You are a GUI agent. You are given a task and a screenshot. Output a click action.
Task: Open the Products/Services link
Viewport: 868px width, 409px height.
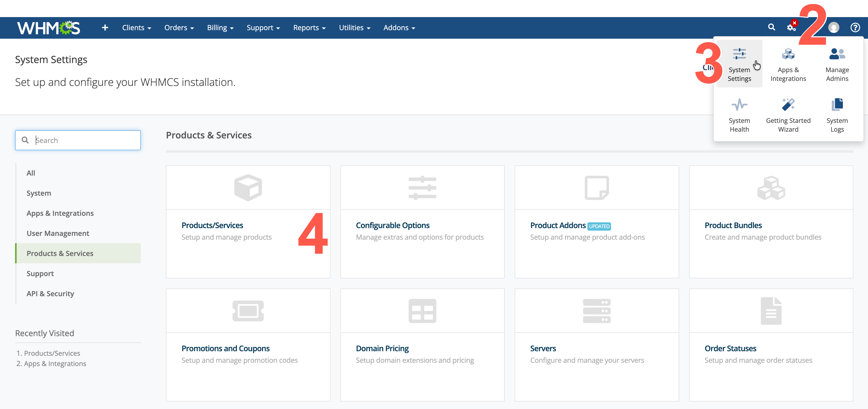tap(212, 225)
